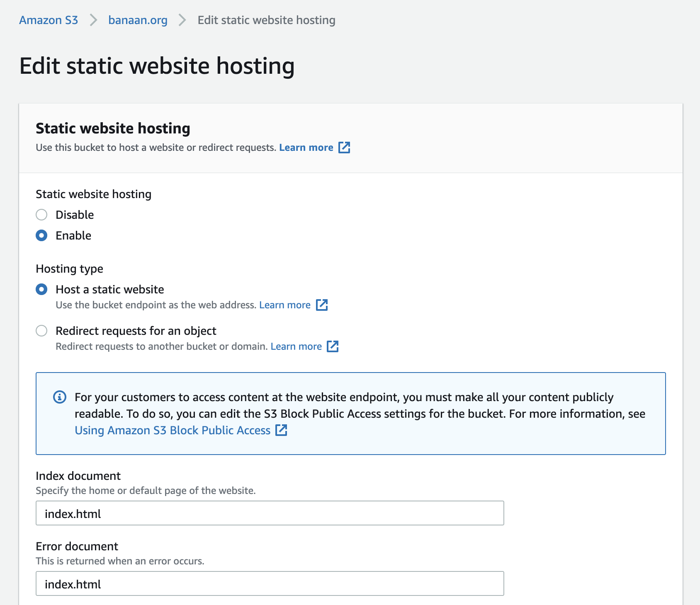Select the Enable radio button

click(x=41, y=235)
